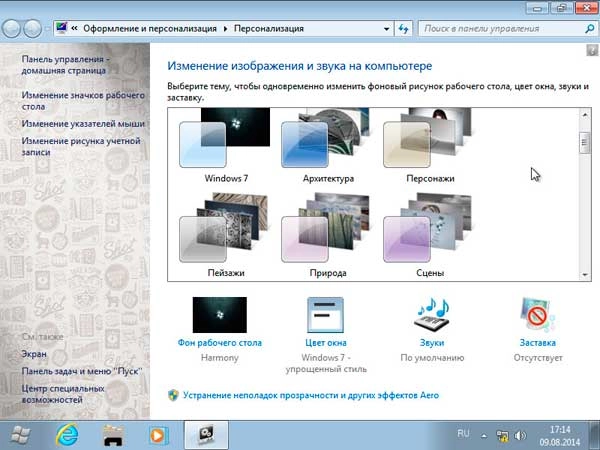The width and height of the screenshot is (600, 450).
Task: Click the Forward navigation button
Action: (x=33, y=28)
